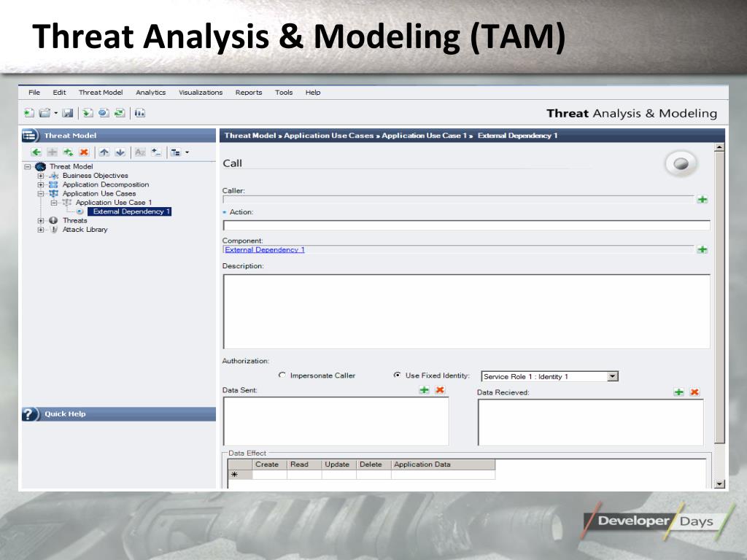Open the File menu
747x560 pixels.
[x=34, y=93]
